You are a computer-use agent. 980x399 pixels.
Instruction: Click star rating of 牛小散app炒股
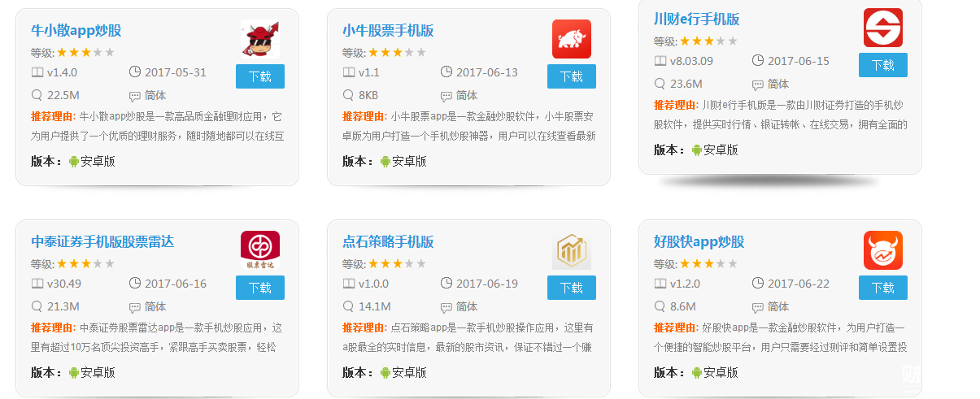click(86, 52)
